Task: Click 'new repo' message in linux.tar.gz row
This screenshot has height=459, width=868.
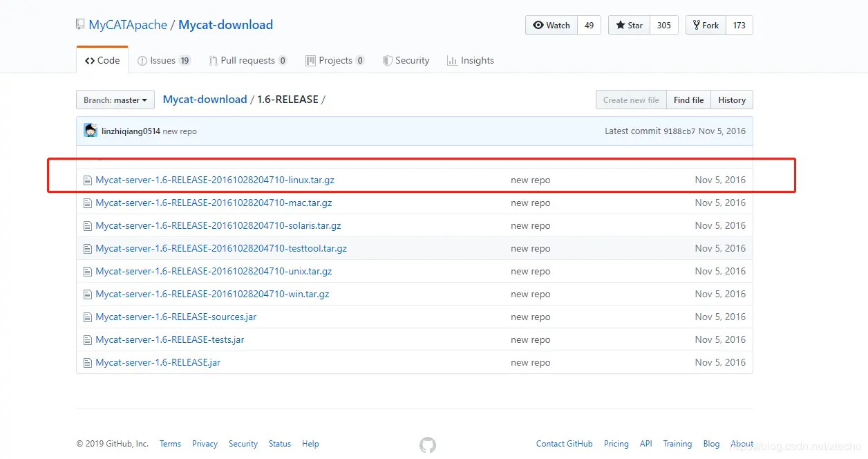Action: (x=531, y=180)
